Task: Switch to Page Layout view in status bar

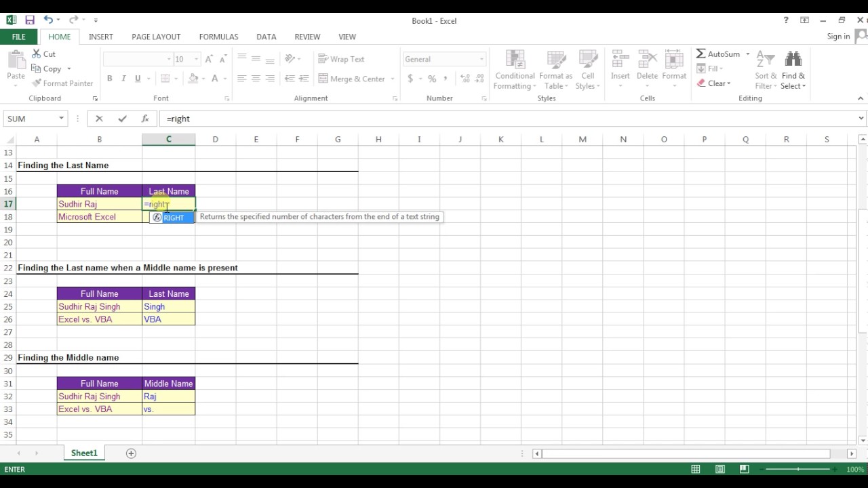Action: point(720,469)
